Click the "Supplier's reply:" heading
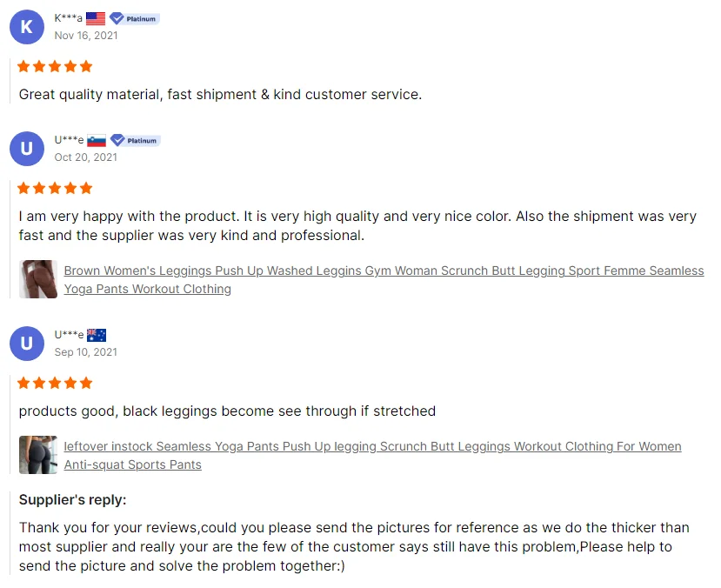Viewport: 721px width, 588px height. [72, 499]
